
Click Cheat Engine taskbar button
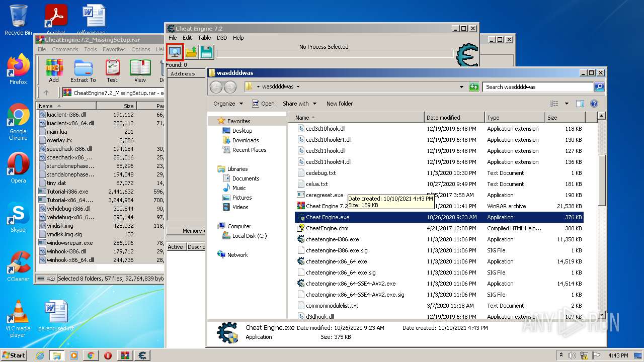click(x=142, y=355)
